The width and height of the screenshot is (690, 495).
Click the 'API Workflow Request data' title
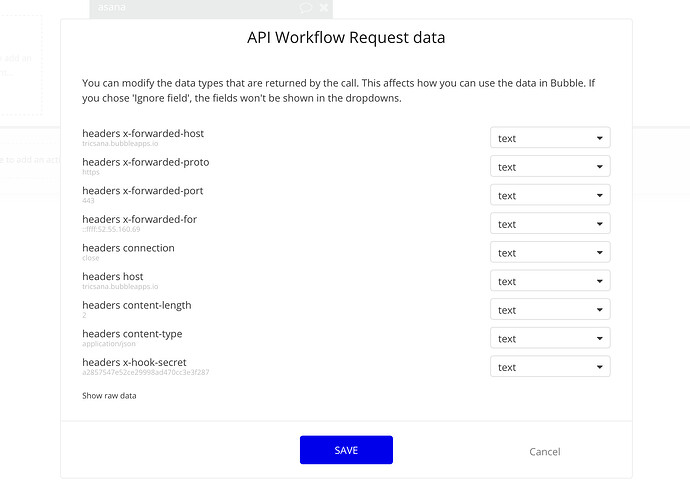tap(346, 37)
